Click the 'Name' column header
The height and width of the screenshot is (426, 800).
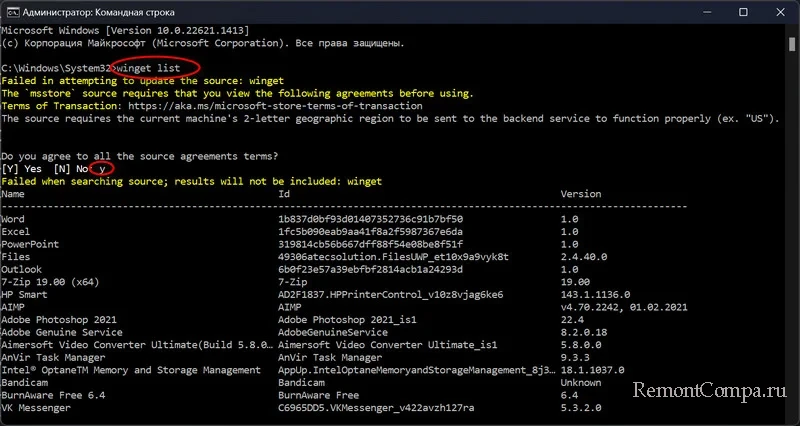click(13, 194)
